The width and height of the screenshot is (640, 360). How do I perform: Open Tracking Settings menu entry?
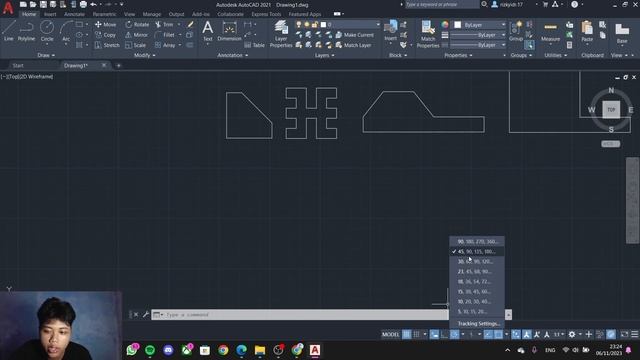coord(477,324)
